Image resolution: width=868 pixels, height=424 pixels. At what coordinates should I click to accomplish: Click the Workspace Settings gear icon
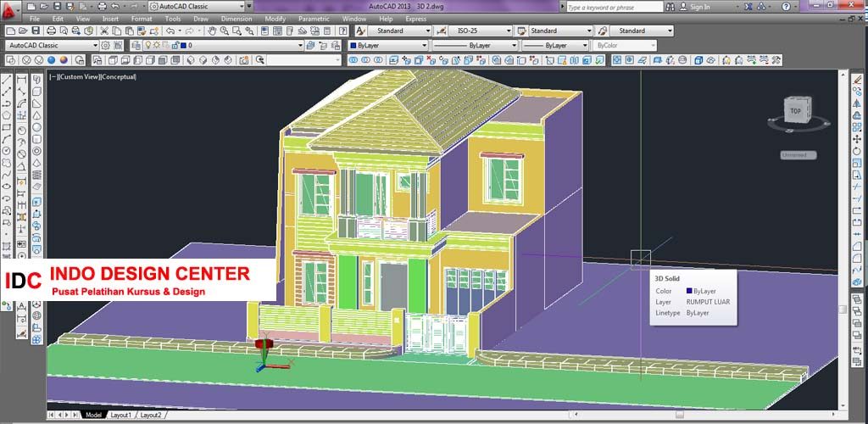coord(105,46)
